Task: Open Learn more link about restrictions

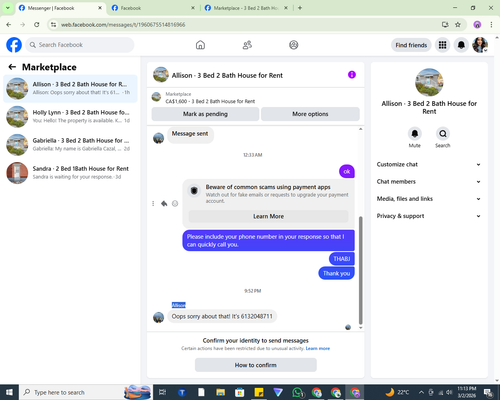Action: click(318, 348)
